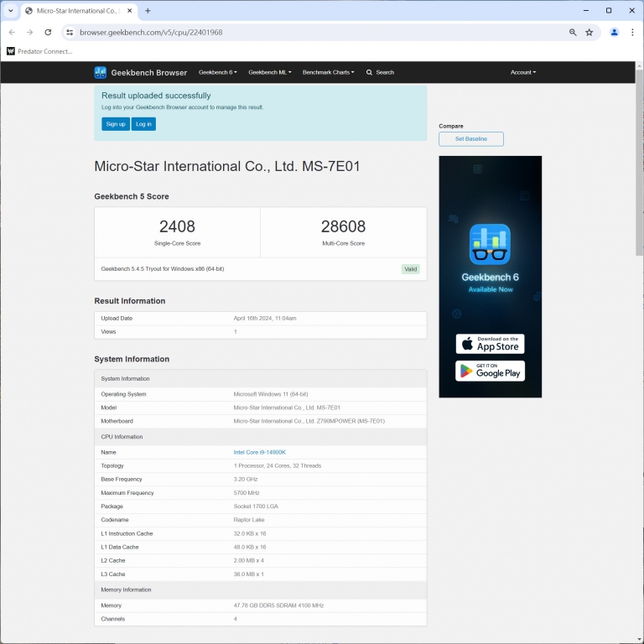
Task: Open the Intel Core i9-14900K link
Action: [260, 452]
